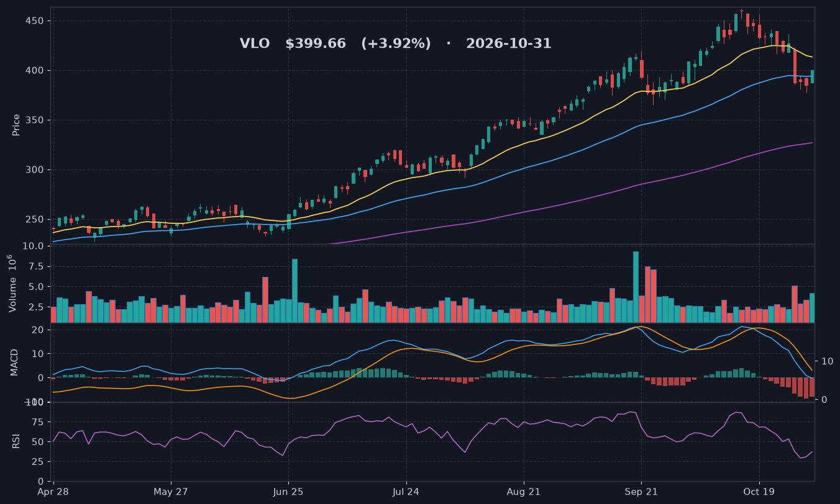Click the Apr 28 date label
The image size is (840, 504).
[53, 492]
